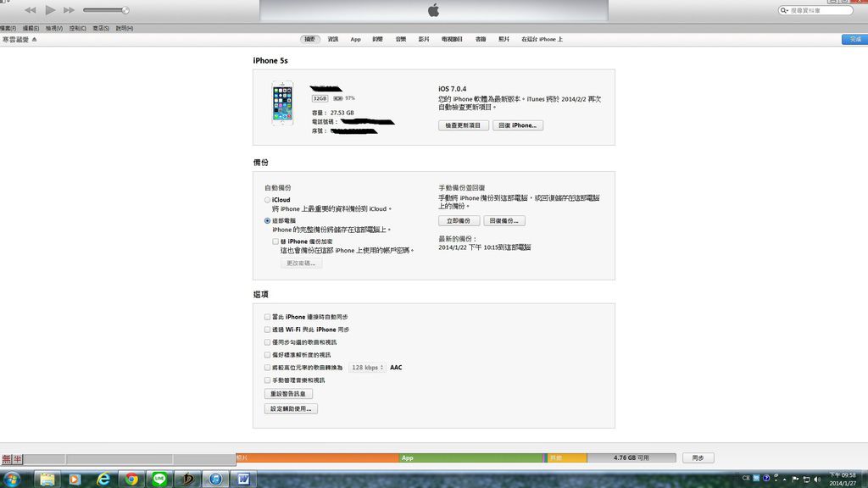868x488 pixels.
Task: Click the play button
Action: 50,10
